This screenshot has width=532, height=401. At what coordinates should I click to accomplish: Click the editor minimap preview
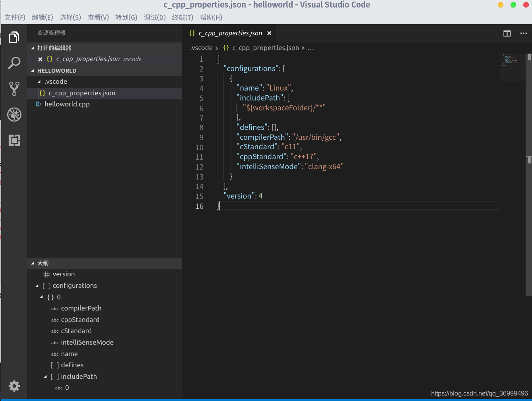tap(513, 67)
